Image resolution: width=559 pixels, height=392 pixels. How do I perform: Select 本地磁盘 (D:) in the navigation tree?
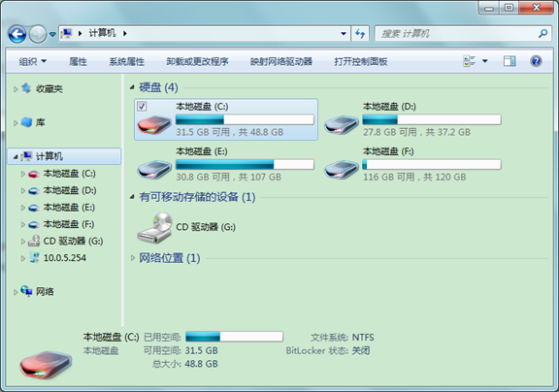70,190
